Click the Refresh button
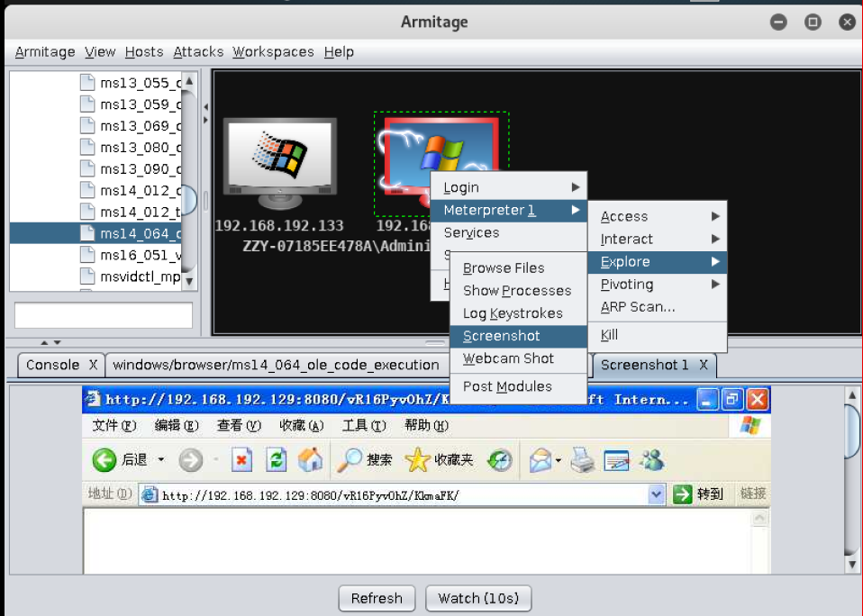Screen dimensions: 863x616 coord(377,598)
